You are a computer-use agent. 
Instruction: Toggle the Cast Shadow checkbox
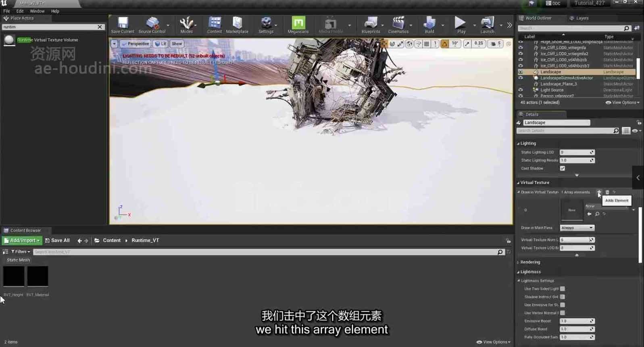[563, 168]
